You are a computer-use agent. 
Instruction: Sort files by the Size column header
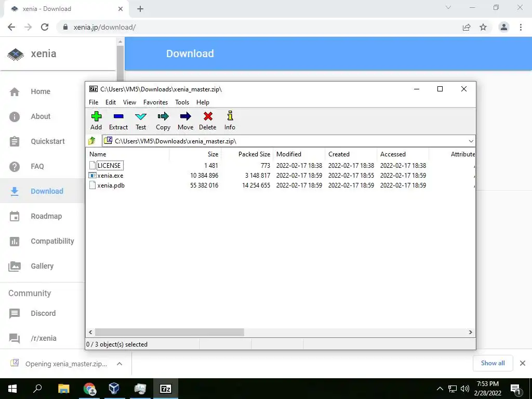click(195, 154)
